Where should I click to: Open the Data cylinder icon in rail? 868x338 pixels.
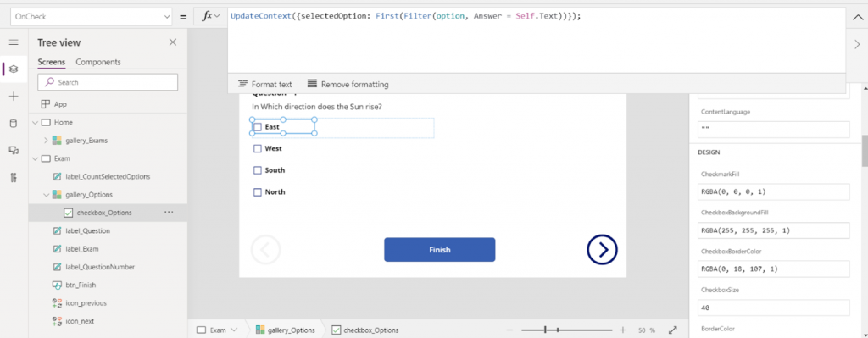pos(14,124)
